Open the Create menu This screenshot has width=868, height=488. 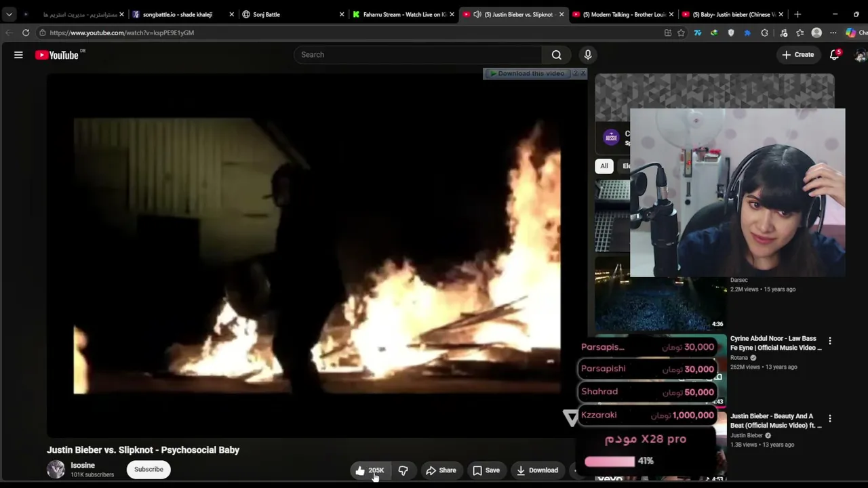coord(797,55)
